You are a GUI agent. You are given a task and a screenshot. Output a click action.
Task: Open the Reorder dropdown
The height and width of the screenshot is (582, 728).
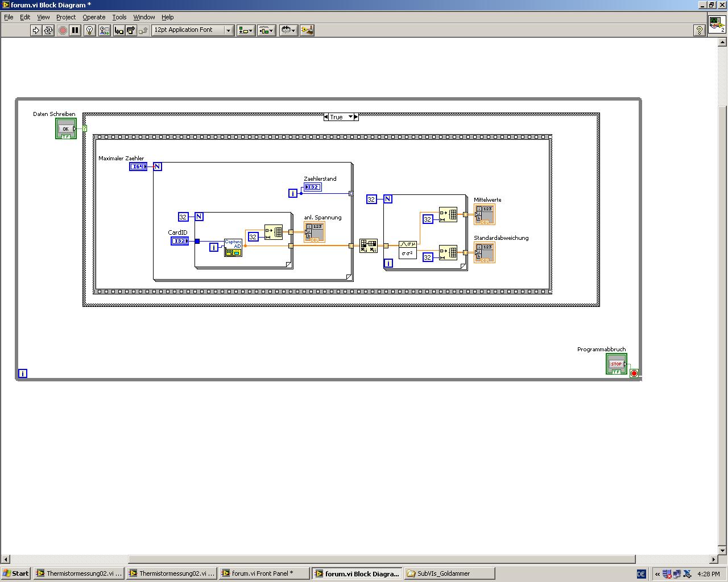click(288, 30)
